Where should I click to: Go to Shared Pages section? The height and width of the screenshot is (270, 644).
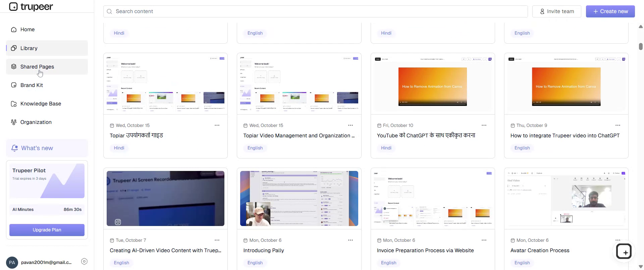click(37, 67)
